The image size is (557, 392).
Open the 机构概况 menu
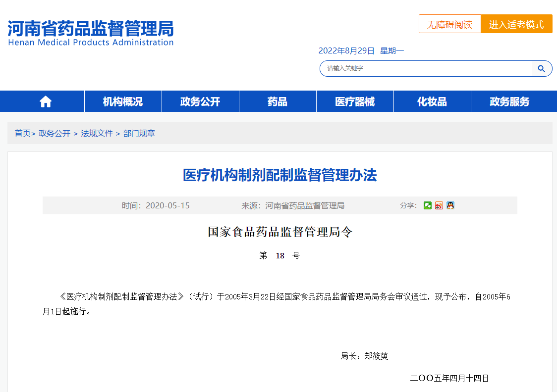point(123,101)
